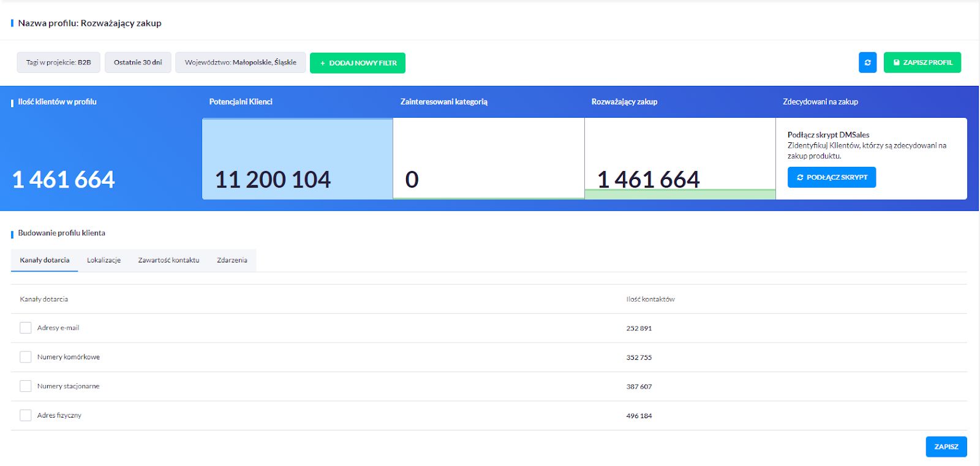The width and height of the screenshot is (980, 466).
Task: Click the large profile total 1 461 664
Action: [64, 180]
